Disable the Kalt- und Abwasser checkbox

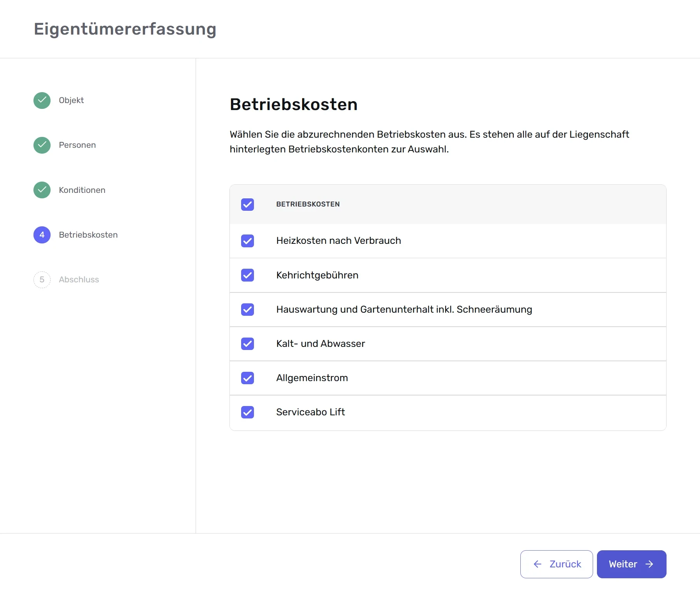point(247,343)
